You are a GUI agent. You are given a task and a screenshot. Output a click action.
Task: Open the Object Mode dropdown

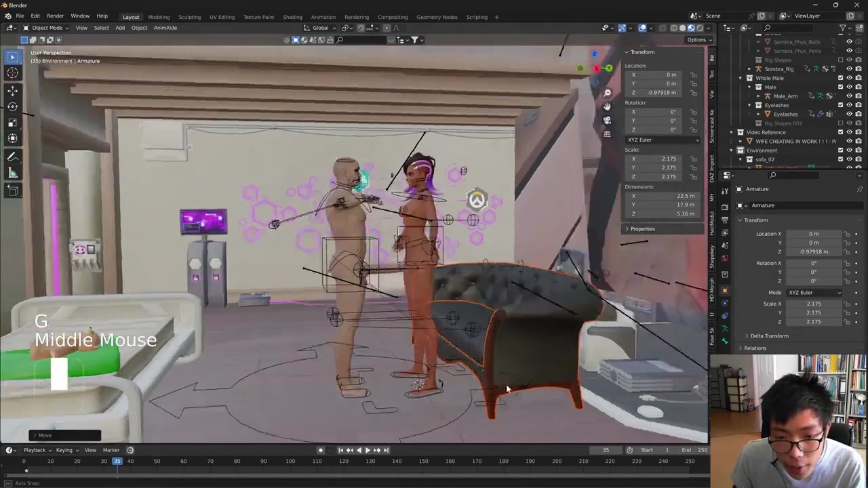coord(46,28)
